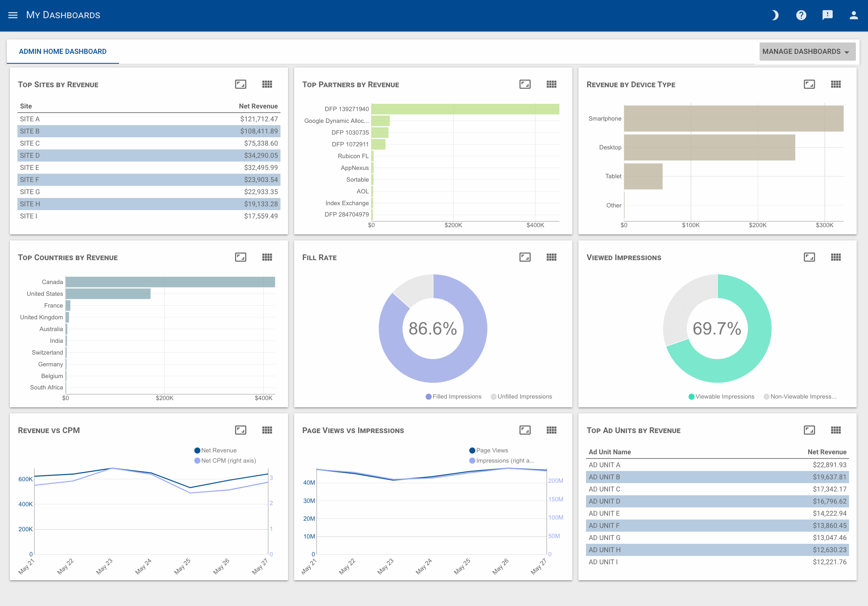Viewport: 868px width, 606px height.
Task: Toggle Viewable Impressions in the donut legend
Action: pyautogui.click(x=721, y=396)
